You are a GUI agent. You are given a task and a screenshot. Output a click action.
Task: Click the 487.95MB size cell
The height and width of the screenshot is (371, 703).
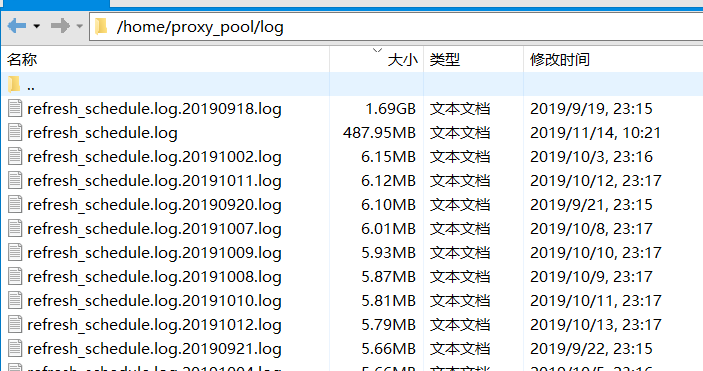(x=379, y=133)
